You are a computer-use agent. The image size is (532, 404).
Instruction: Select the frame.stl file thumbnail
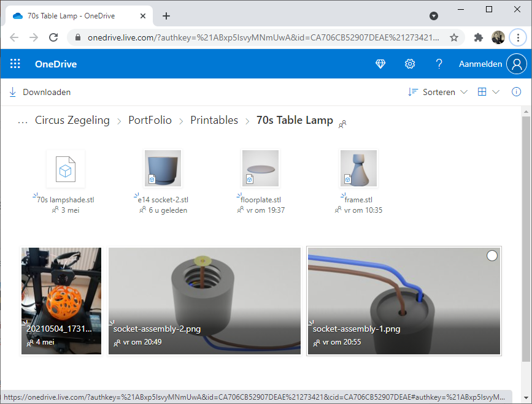click(358, 167)
